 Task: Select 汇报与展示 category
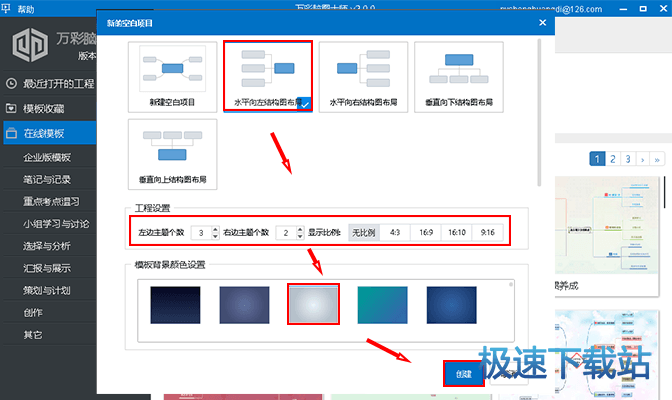coord(47,268)
